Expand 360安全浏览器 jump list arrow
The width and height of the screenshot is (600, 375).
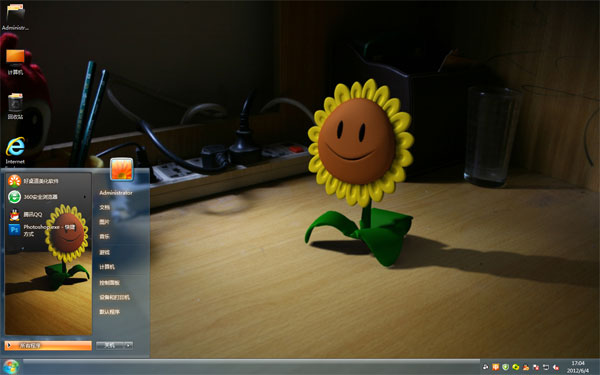click(85, 197)
